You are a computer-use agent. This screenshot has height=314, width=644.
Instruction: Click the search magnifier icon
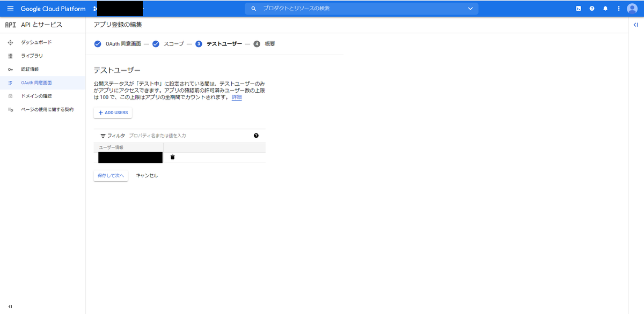(254, 9)
